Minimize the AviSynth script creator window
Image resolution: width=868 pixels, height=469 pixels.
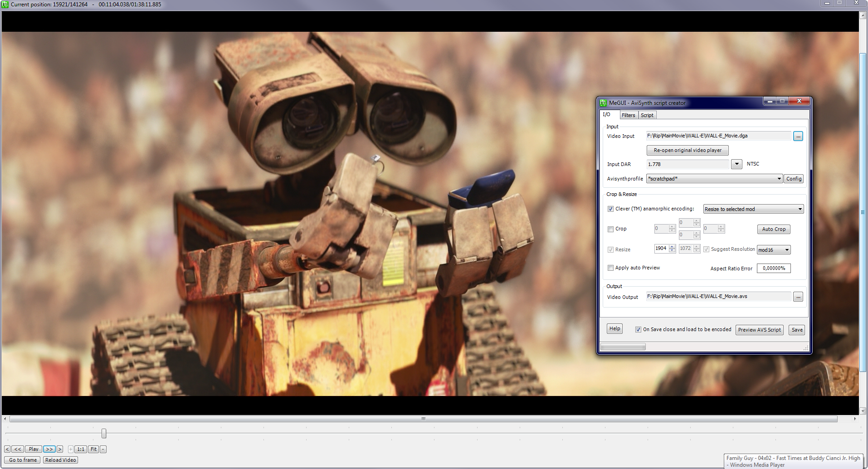pyautogui.click(x=770, y=101)
